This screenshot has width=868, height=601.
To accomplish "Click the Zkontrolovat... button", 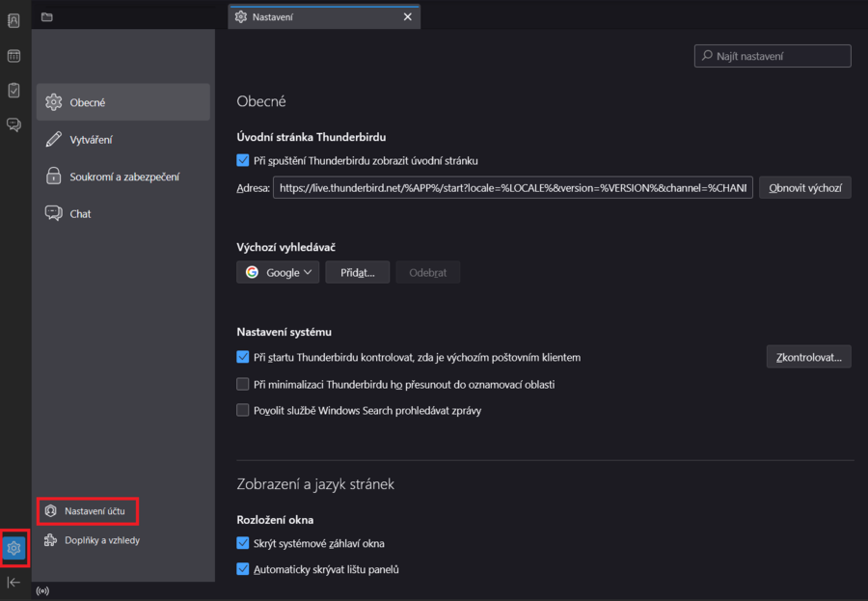I will 808,357.
